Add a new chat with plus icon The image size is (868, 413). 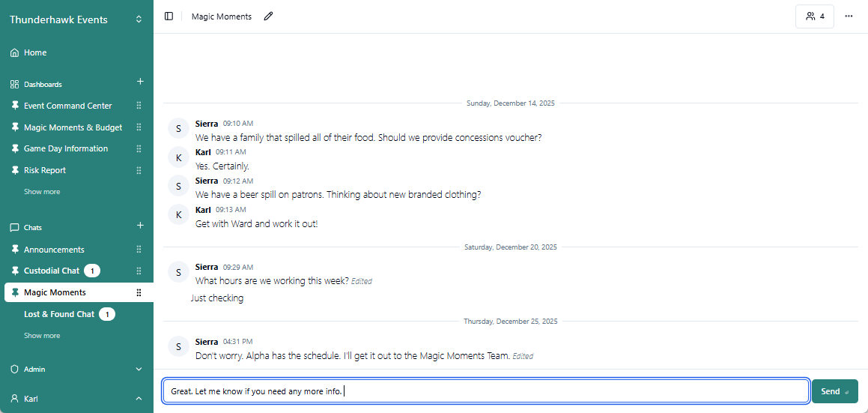click(140, 226)
